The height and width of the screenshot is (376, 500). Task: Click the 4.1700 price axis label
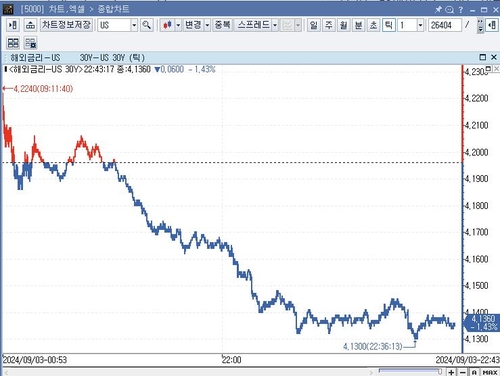pos(477,232)
